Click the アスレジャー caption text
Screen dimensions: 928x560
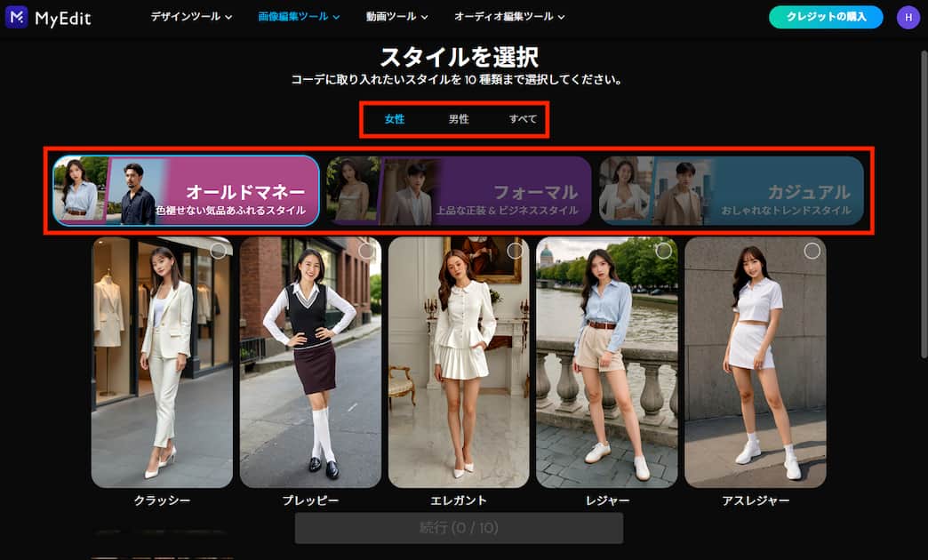coord(756,500)
